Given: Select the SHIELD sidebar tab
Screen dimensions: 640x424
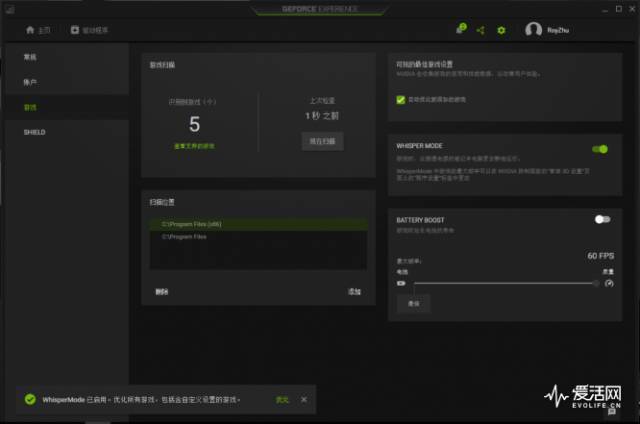Looking at the screenshot, I should (x=34, y=132).
